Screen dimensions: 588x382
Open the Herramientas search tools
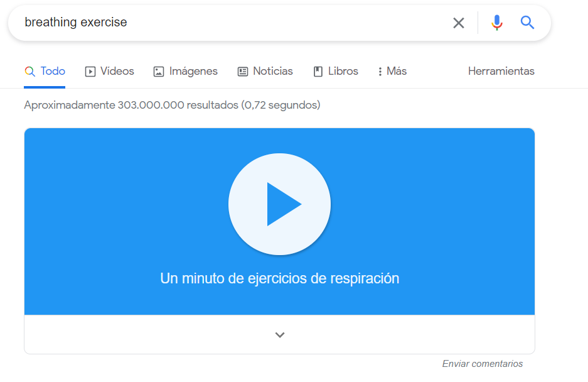tap(501, 72)
